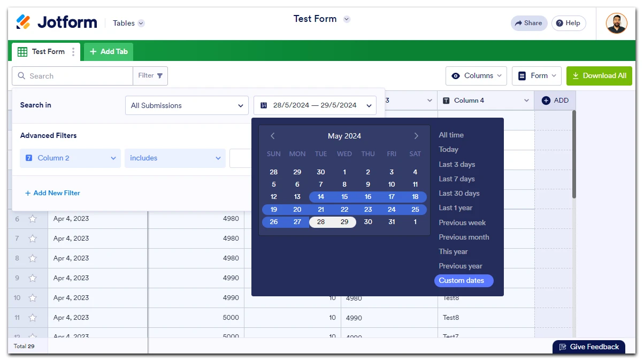Go back to April using the calendar arrow
This screenshot has width=644, height=361.
tap(273, 136)
